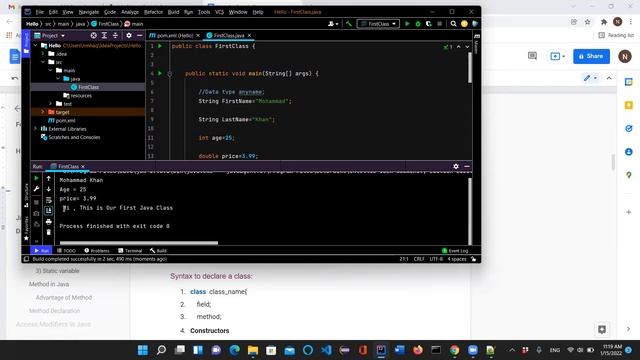Collapse the java folder in tree
Screen dimensions: 640x360
click(58, 78)
